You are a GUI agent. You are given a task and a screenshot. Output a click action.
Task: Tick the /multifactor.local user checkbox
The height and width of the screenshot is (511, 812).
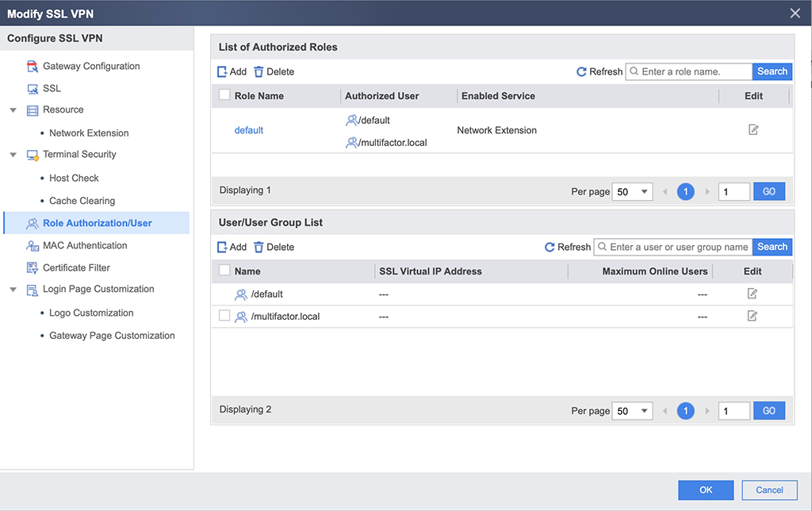[x=224, y=316]
